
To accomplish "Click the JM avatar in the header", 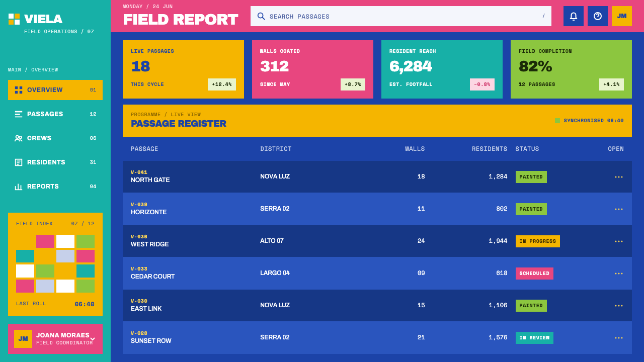I will pos(622,16).
